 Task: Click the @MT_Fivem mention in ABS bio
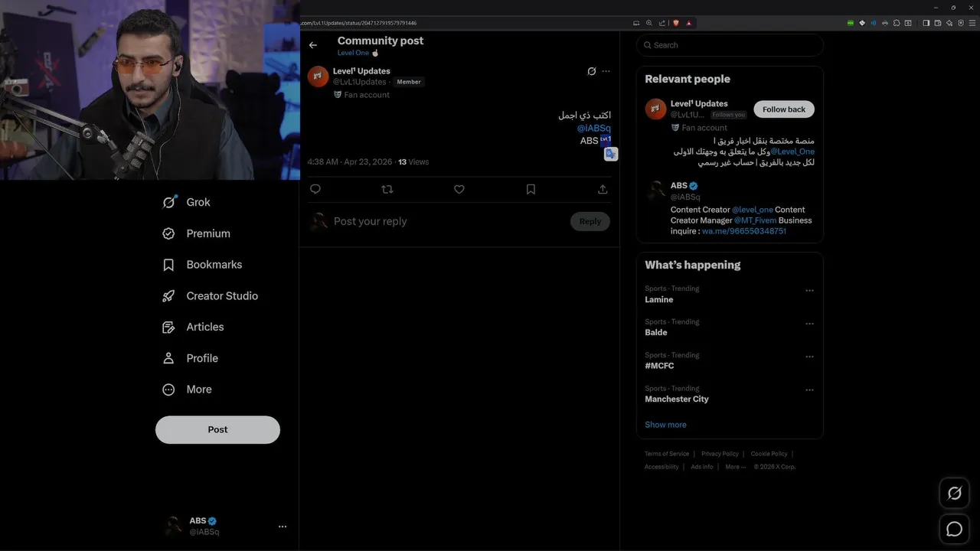pyautogui.click(x=755, y=220)
